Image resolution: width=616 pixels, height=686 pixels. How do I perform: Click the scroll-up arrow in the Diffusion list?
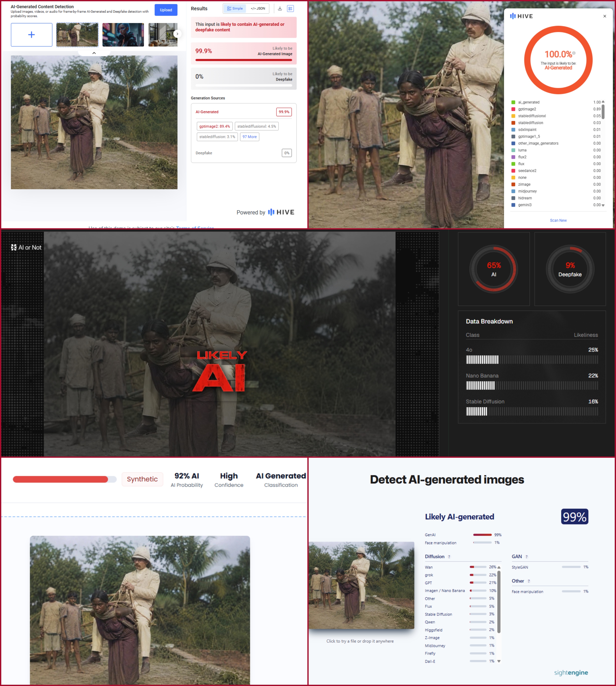(x=499, y=567)
